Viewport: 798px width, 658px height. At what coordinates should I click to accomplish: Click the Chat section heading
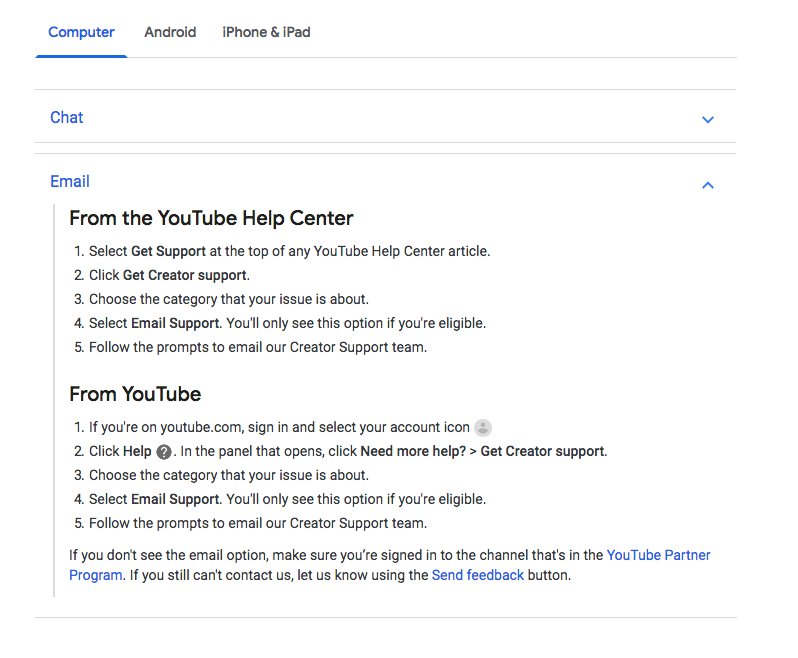click(x=67, y=118)
